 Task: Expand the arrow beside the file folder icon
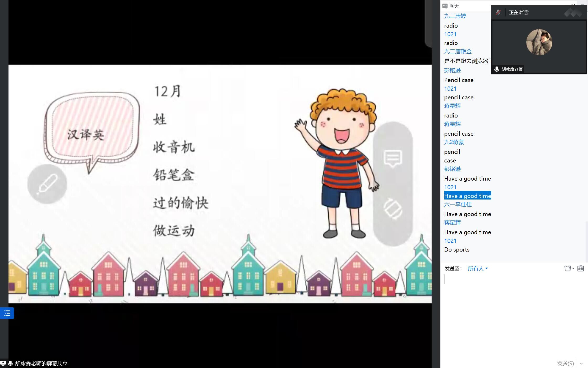(x=573, y=268)
